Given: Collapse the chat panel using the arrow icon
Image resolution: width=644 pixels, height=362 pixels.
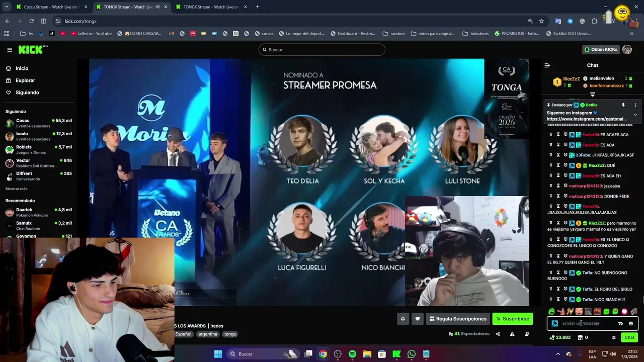Looking at the screenshot, I should [x=547, y=65].
